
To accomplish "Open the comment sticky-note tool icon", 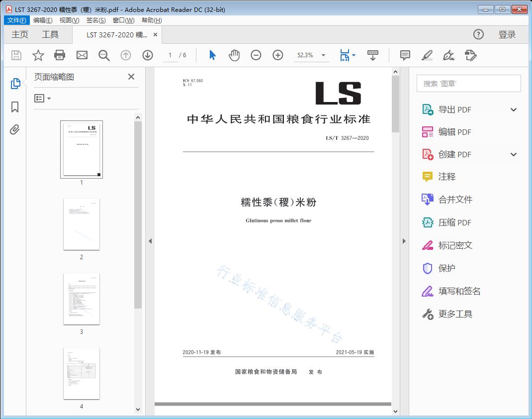I will (405, 55).
